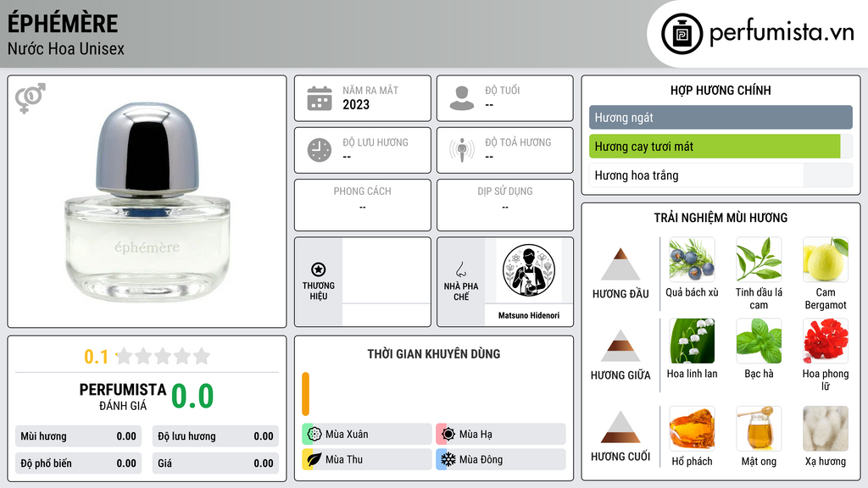Click the ÉPHÉMÈRE product title
Screen dimensions: 868x488
(x=63, y=24)
